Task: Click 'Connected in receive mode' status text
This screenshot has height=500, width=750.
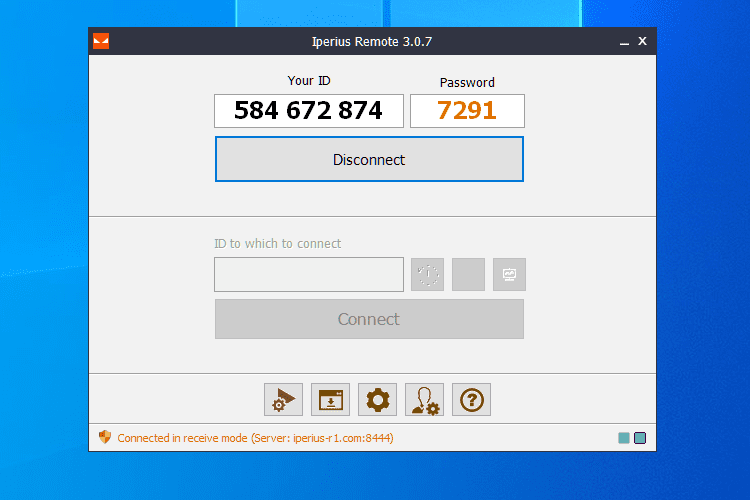Action: coord(255,438)
